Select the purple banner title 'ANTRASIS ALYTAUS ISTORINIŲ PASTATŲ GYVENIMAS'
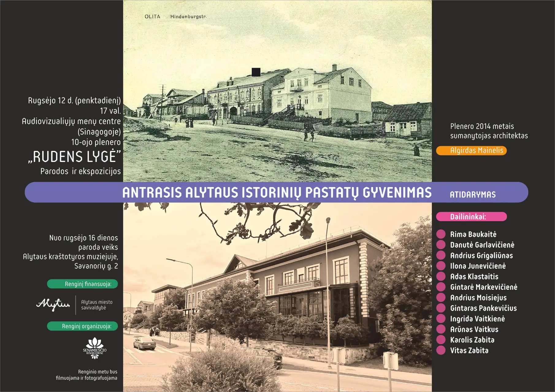 (277, 193)
